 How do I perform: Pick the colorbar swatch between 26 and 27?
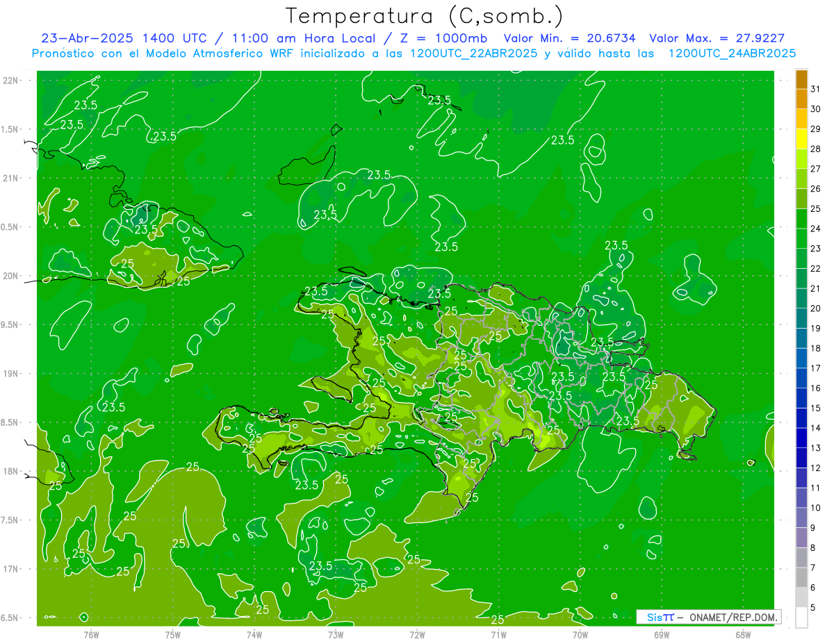[801, 179]
